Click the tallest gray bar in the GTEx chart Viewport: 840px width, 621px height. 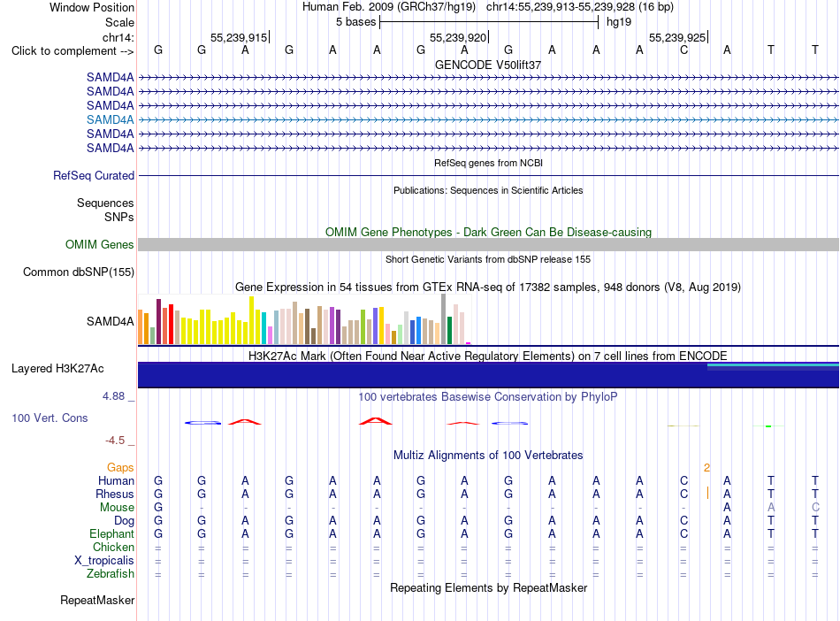pyautogui.click(x=444, y=318)
